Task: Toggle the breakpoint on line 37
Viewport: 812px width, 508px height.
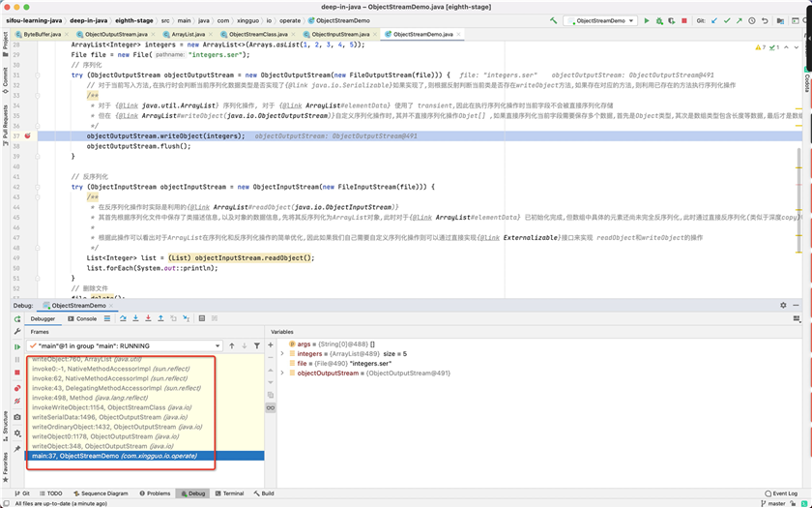Action: (x=27, y=135)
